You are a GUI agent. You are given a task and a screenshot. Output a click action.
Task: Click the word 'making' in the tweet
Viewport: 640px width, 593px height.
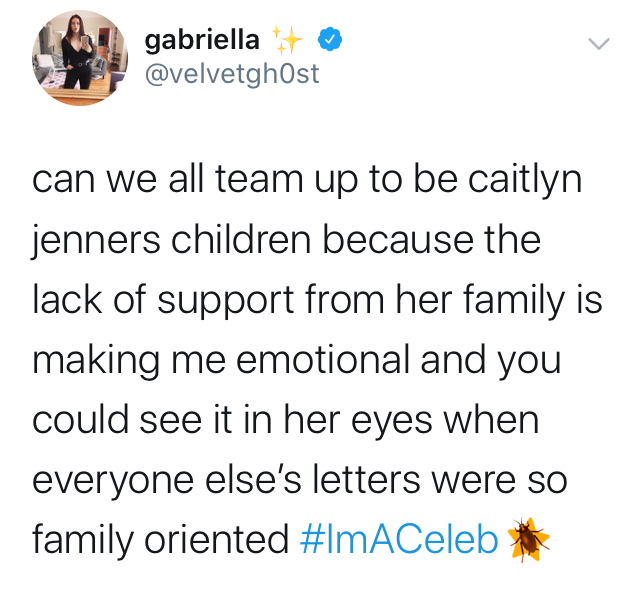96,361
